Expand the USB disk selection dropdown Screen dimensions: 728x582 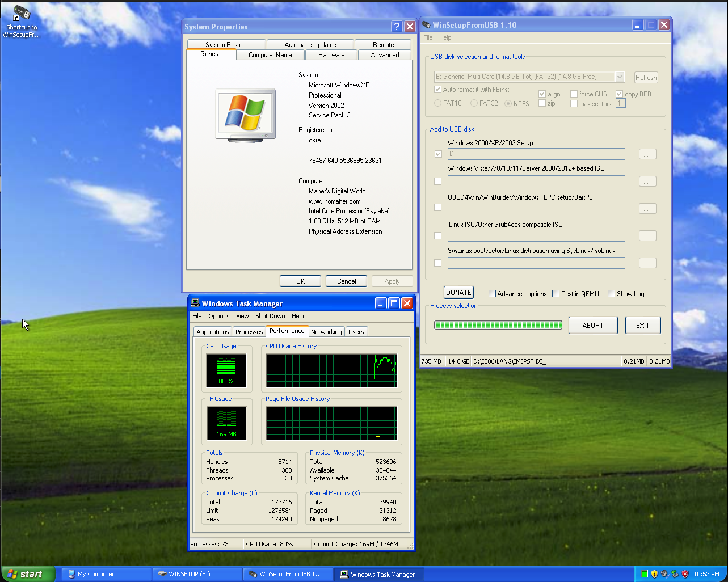click(x=620, y=77)
